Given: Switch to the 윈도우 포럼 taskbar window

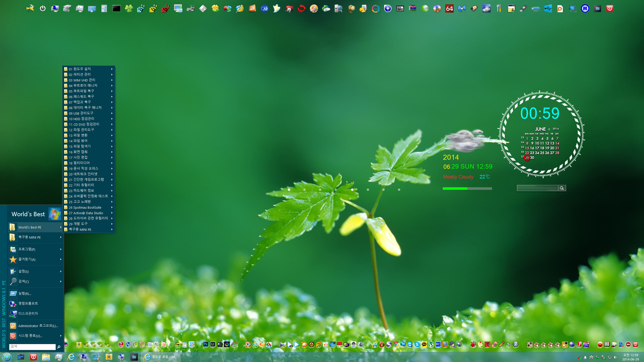Looking at the screenshot, I should coord(161,357).
